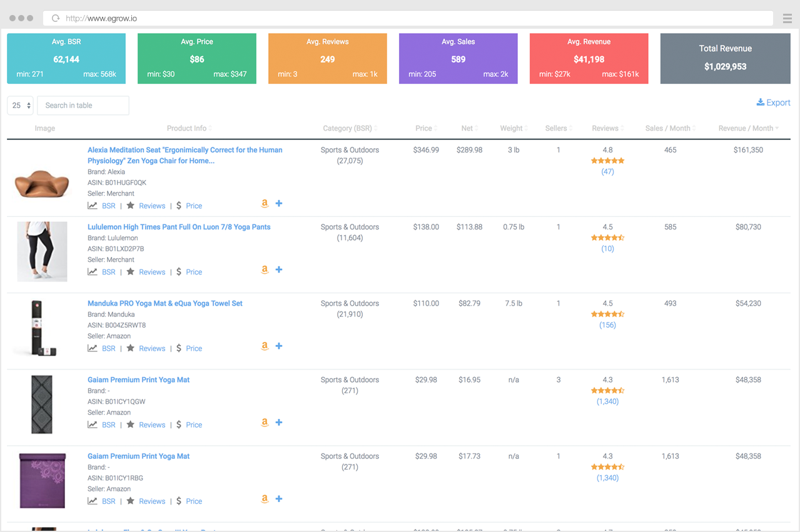The width and height of the screenshot is (800, 532).
Task: Open star Reviews icon for Manduka PRO Yoga Mat
Action: coord(131,348)
